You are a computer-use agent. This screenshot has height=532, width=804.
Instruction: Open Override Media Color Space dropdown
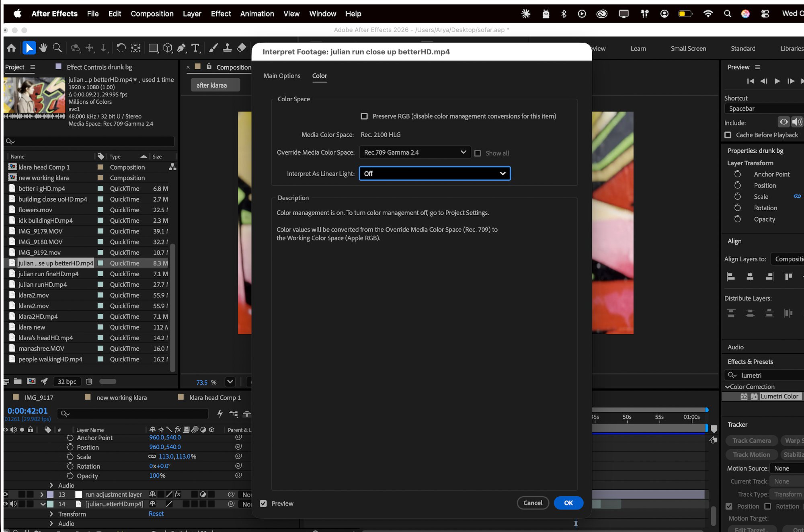(415, 152)
